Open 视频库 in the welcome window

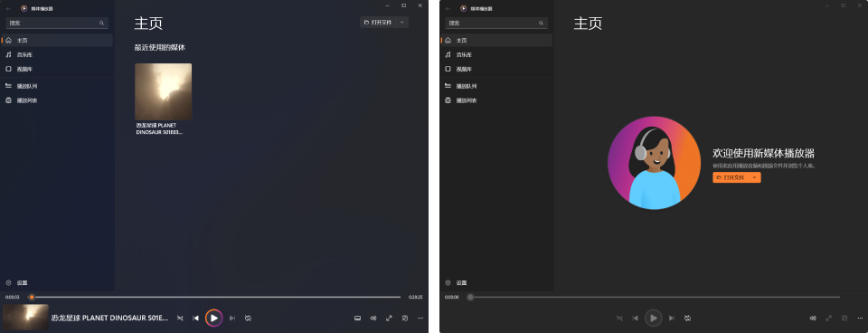click(496, 70)
